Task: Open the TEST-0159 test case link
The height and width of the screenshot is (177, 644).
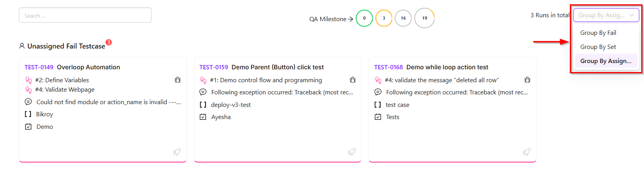Action: tap(213, 67)
